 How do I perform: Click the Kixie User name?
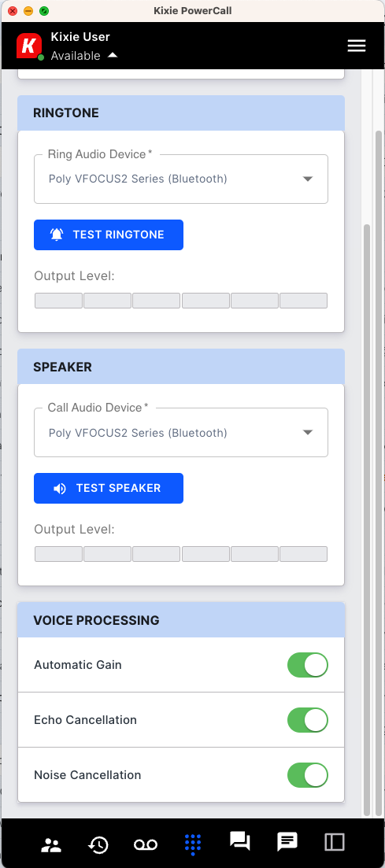tap(80, 36)
